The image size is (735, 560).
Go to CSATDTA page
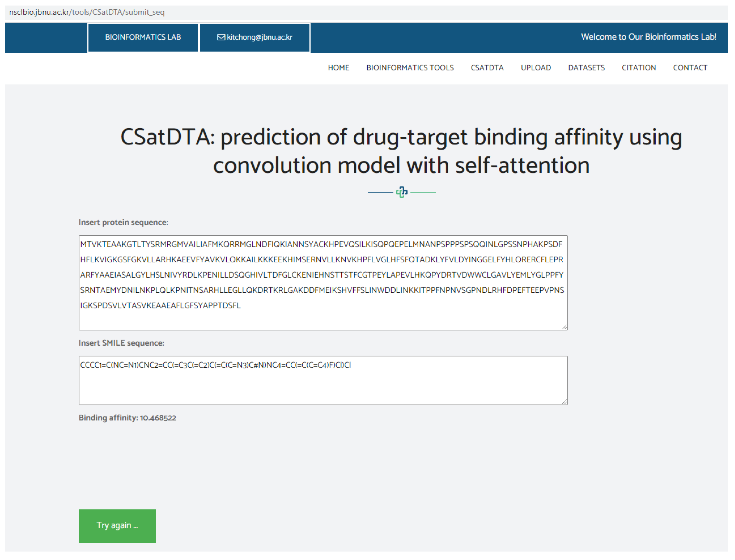(x=487, y=68)
